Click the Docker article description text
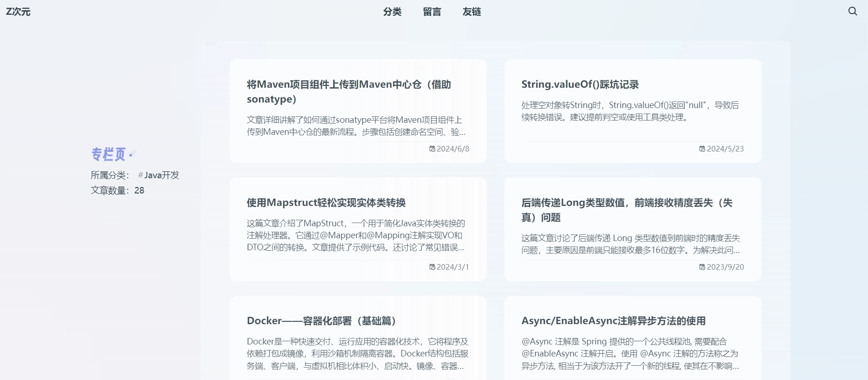The height and width of the screenshot is (380, 868). tap(357, 354)
